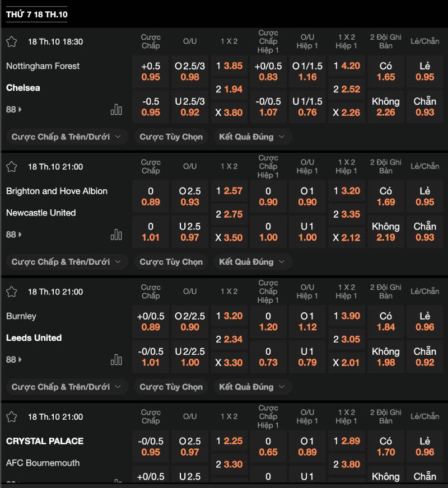Open Cược Chấp & Trên/Dưới dropdown for Chelsea match
This screenshot has height=488, width=448.
click(67, 137)
